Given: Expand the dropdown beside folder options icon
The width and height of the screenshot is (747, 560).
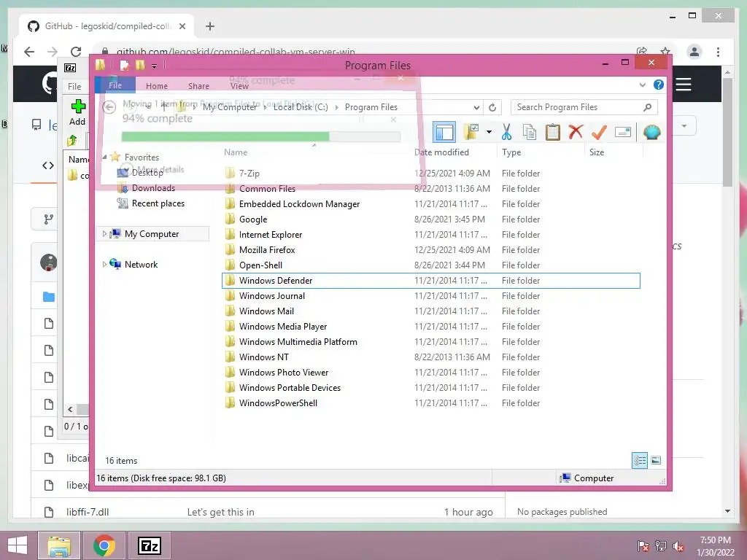Looking at the screenshot, I should click(489, 132).
